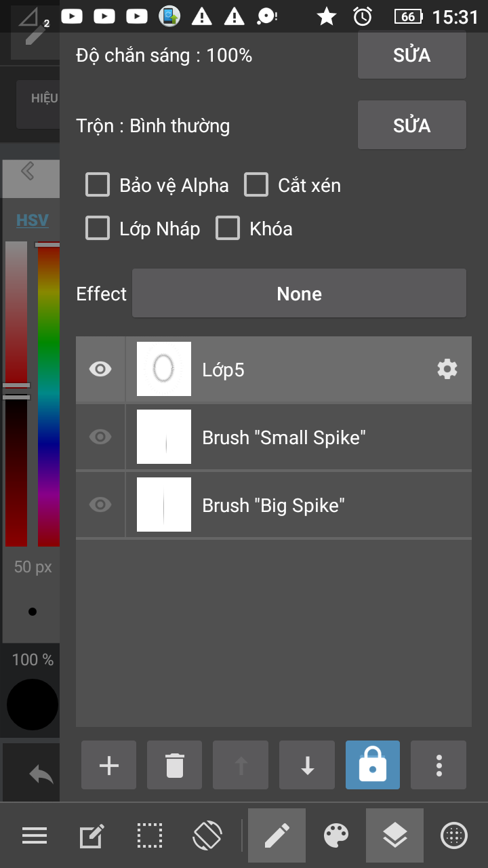Click the rainbow hue slider
The width and height of the screenshot is (488, 868).
tap(49, 393)
